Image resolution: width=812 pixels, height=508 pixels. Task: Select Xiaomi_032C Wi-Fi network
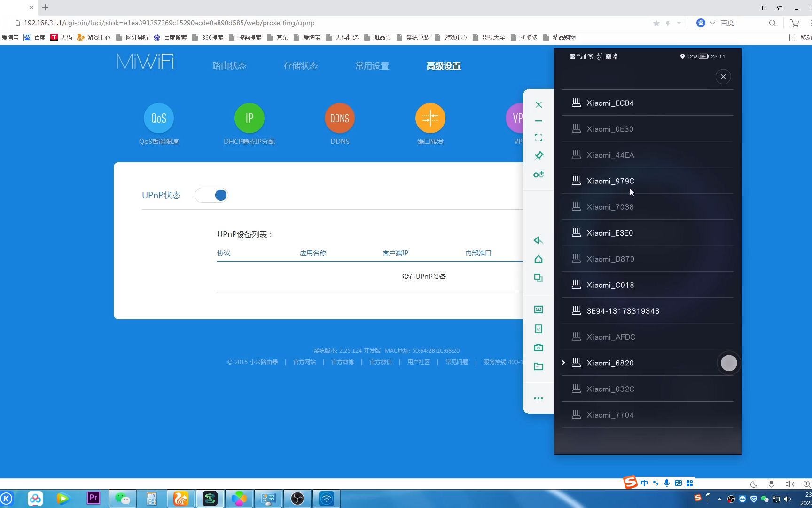[x=648, y=389]
